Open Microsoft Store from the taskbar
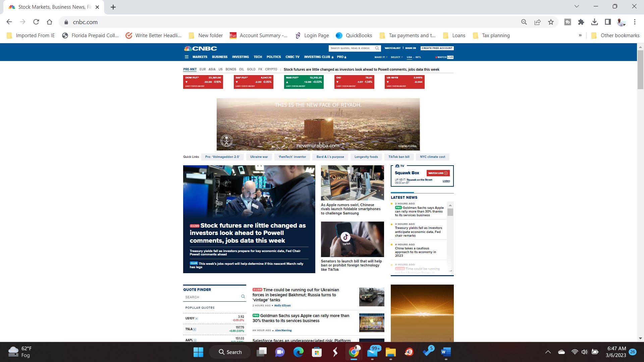This screenshot has height=362, width=644. coord(317,352)
